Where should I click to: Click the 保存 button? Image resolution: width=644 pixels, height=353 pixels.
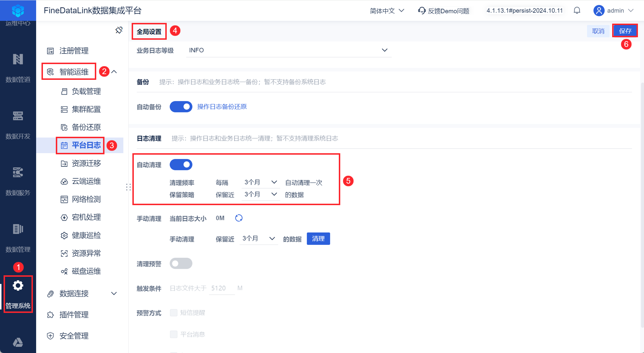pos(625,31)
